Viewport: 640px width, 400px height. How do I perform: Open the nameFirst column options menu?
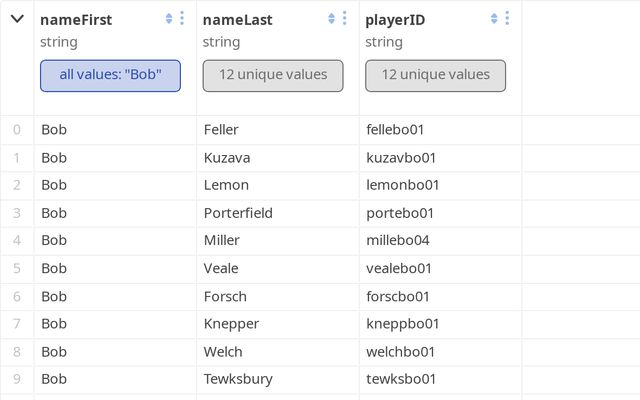182,19
